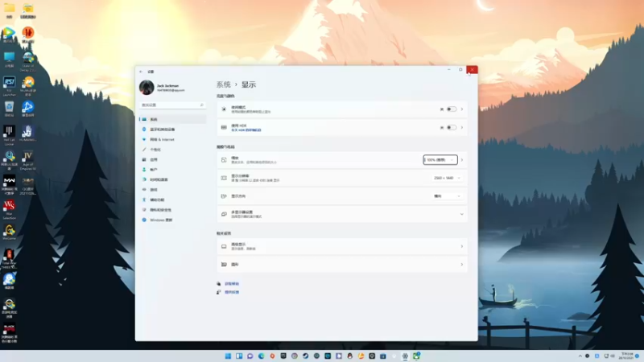Click the 夜间模式 sun icon

[x=224, y=109]
